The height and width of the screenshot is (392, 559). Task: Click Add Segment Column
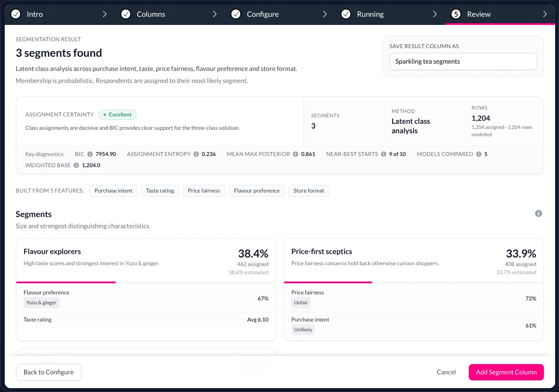pyautogui.click(x=506, y=372)
